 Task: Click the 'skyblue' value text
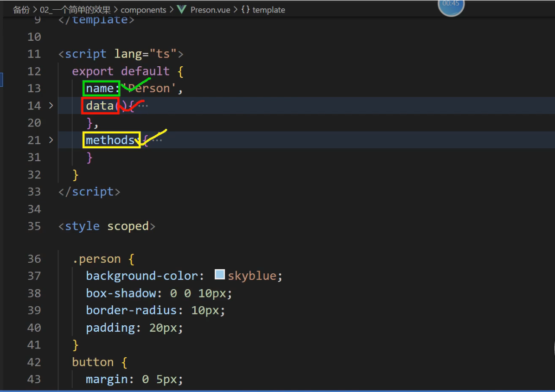click(252, 276)
